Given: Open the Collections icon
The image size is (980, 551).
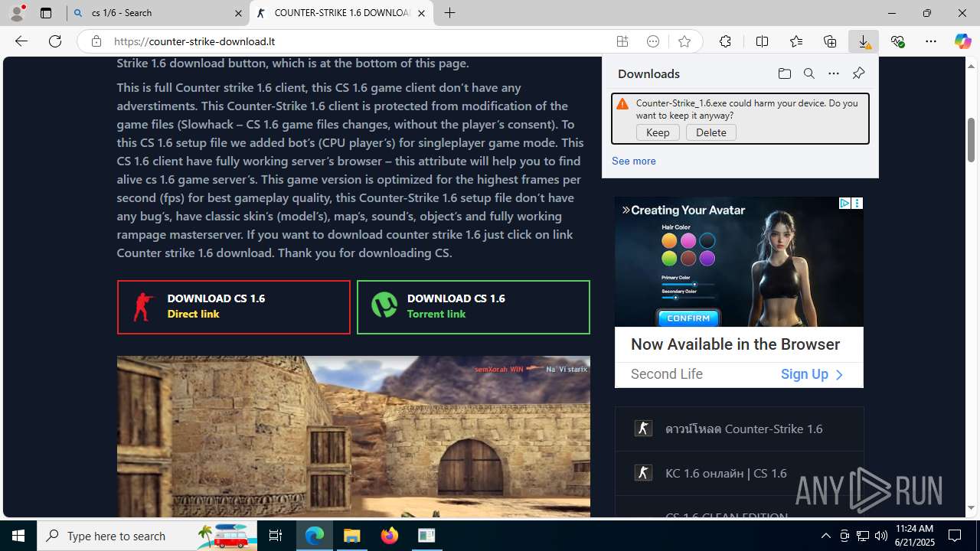Looking at the screenshot, I should (830, 41).
